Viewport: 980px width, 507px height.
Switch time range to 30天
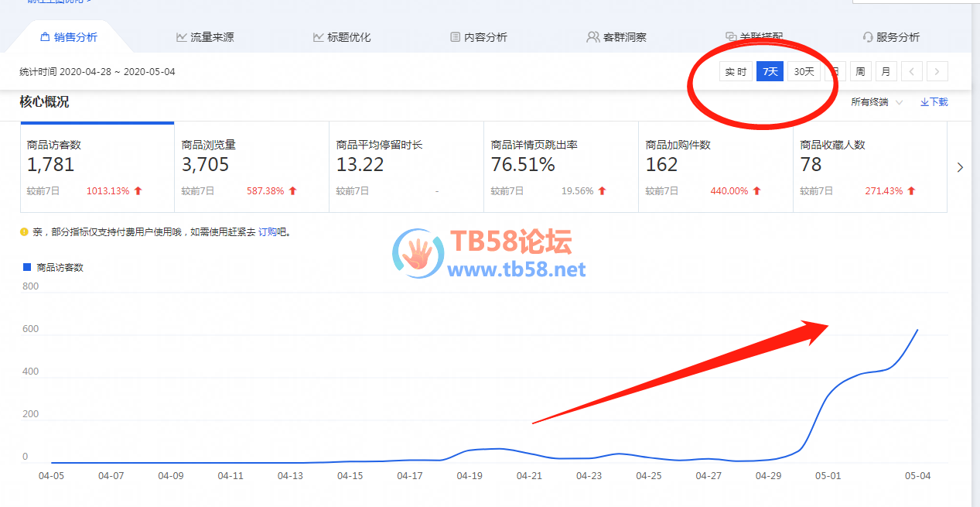coord(804,72)
